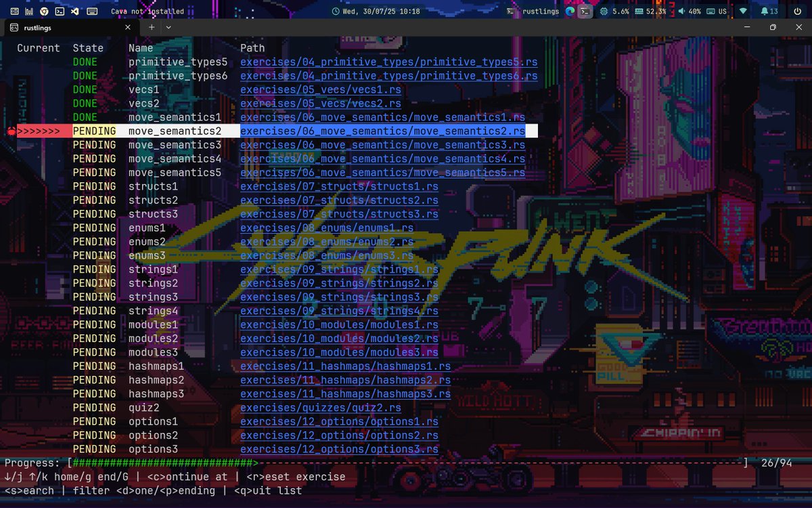
Task: Open options1.rs path link
Action: coord(339,421)
